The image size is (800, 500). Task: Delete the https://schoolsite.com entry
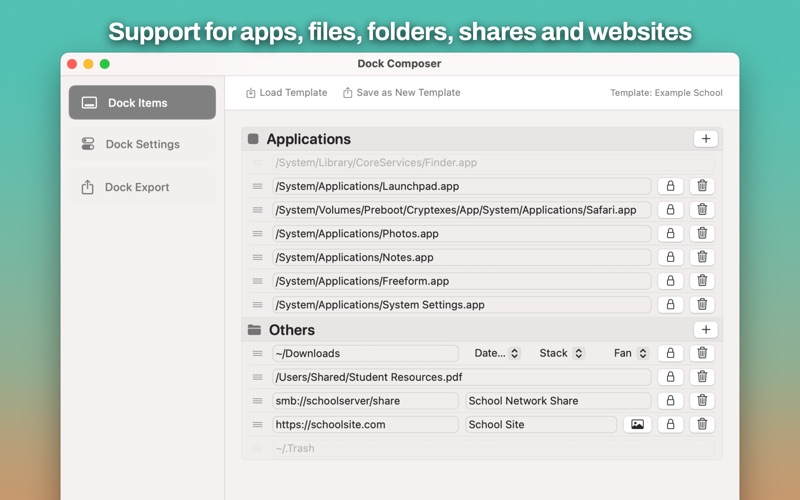click(702, 424)
